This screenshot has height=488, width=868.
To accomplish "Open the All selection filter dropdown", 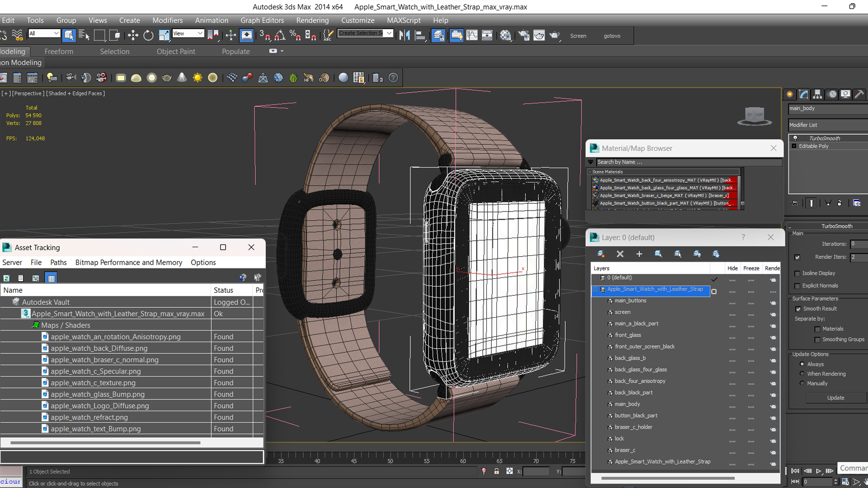I will pyautogui.click(x=44, y=33).
